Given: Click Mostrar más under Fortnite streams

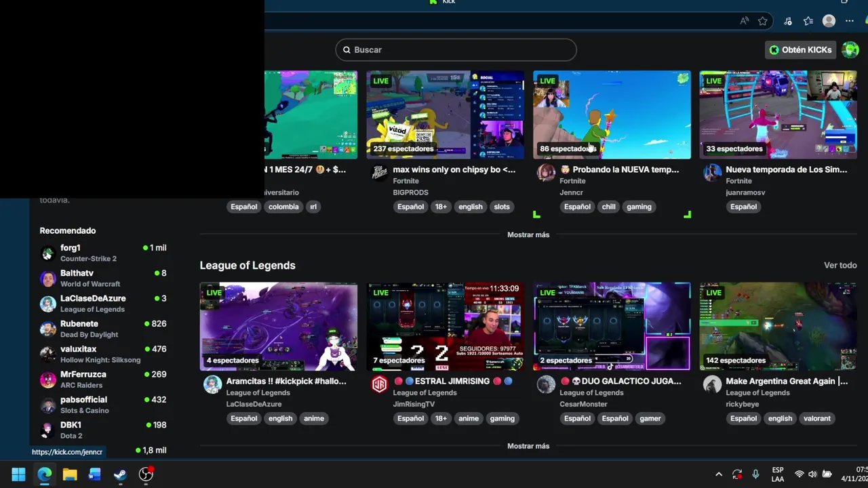Looking at the screenshot, I should click(528, 235).
